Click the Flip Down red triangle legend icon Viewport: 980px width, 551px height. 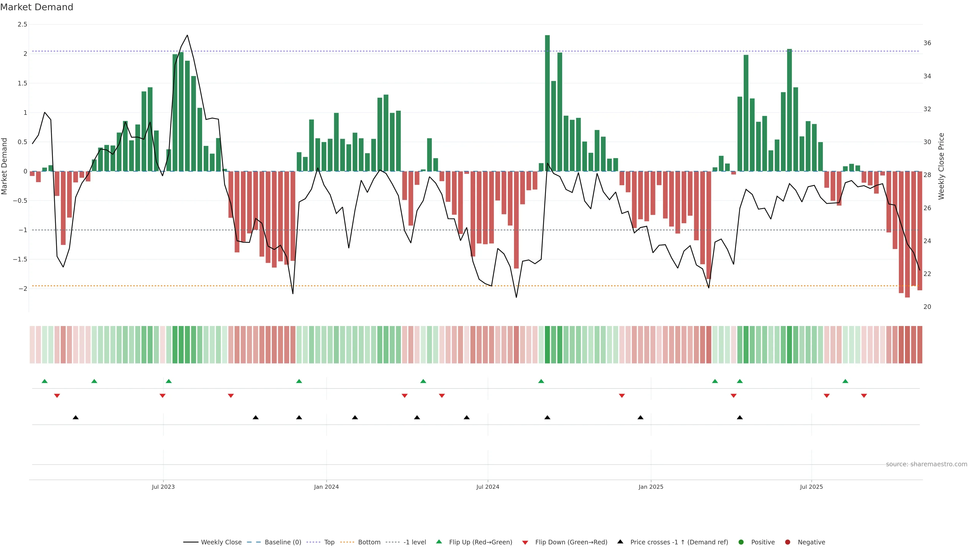525,542
